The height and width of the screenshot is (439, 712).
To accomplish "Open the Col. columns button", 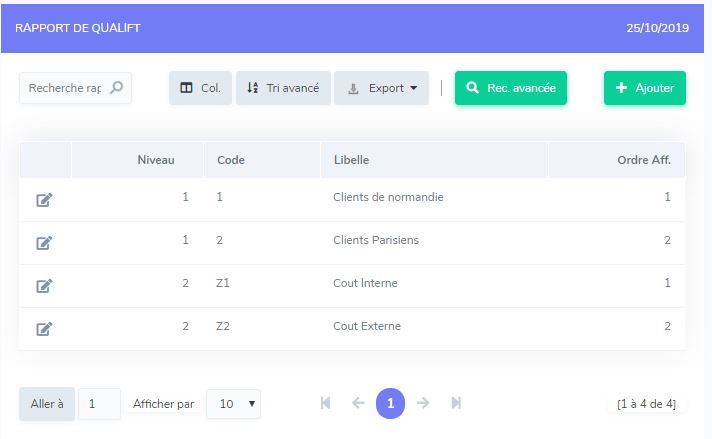I will pos(200,88).
